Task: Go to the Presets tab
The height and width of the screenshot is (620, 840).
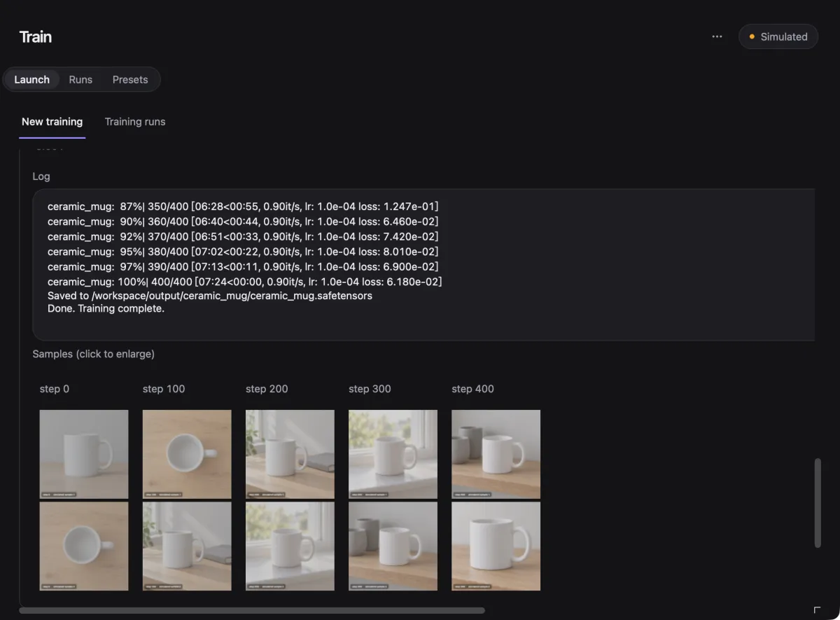Action: point(130,79)
